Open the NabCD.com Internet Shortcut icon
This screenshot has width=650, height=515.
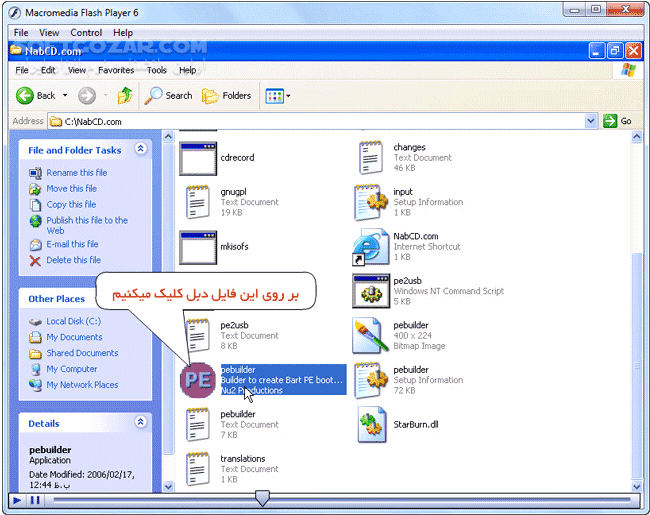pos(372,246)
